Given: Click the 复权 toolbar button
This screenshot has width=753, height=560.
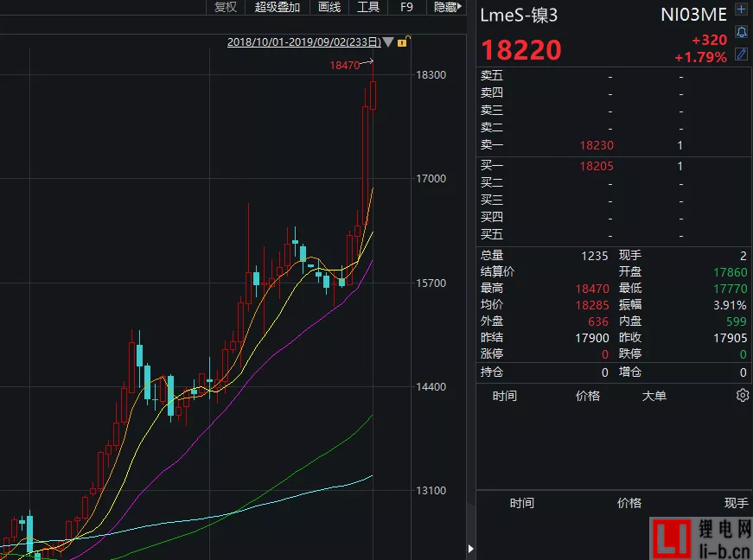Looking at the screenshot, I should 226,7.
